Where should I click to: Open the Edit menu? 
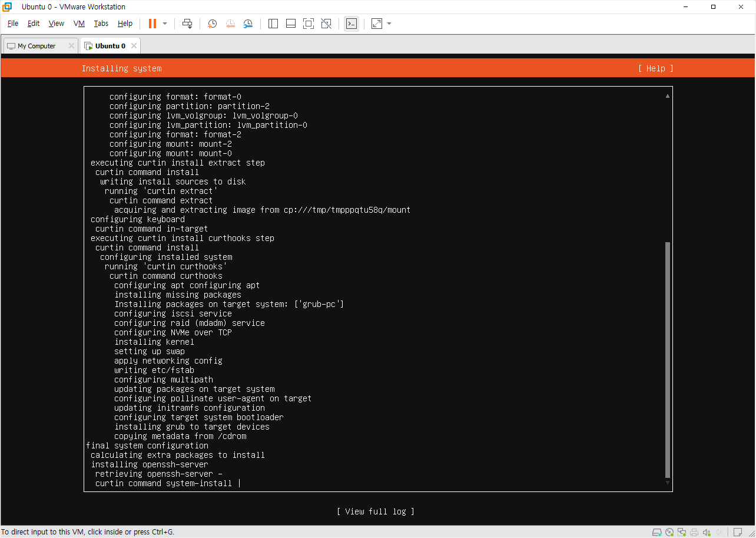34,24
